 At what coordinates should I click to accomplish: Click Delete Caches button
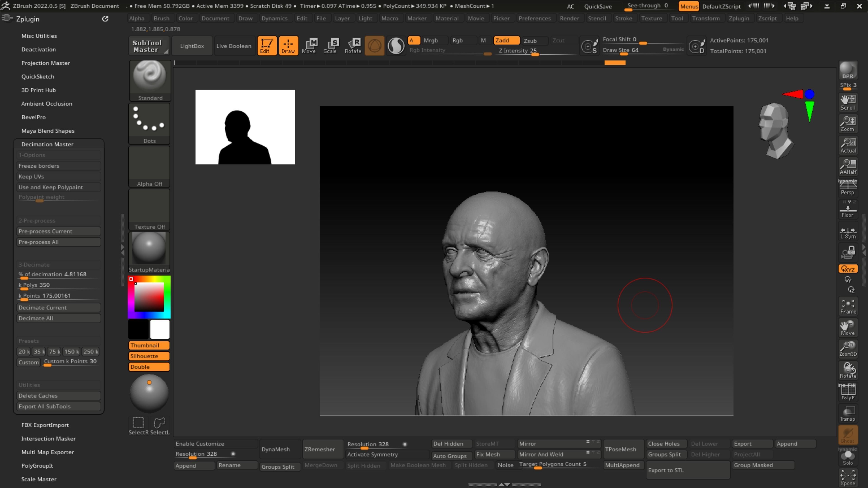click(59, 396)
